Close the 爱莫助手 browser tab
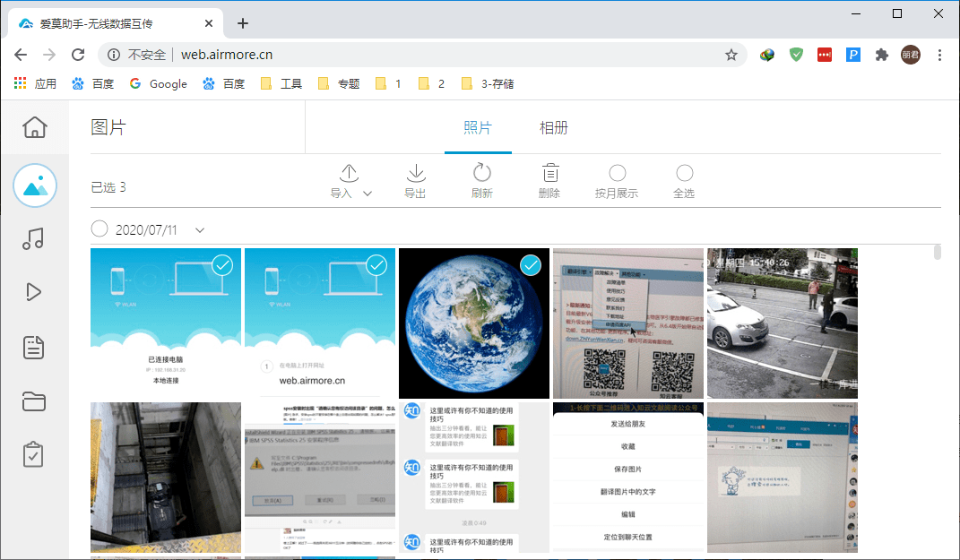Image resolution: width=960 pixels, height=560 pixels. click(x=209, y=23)
